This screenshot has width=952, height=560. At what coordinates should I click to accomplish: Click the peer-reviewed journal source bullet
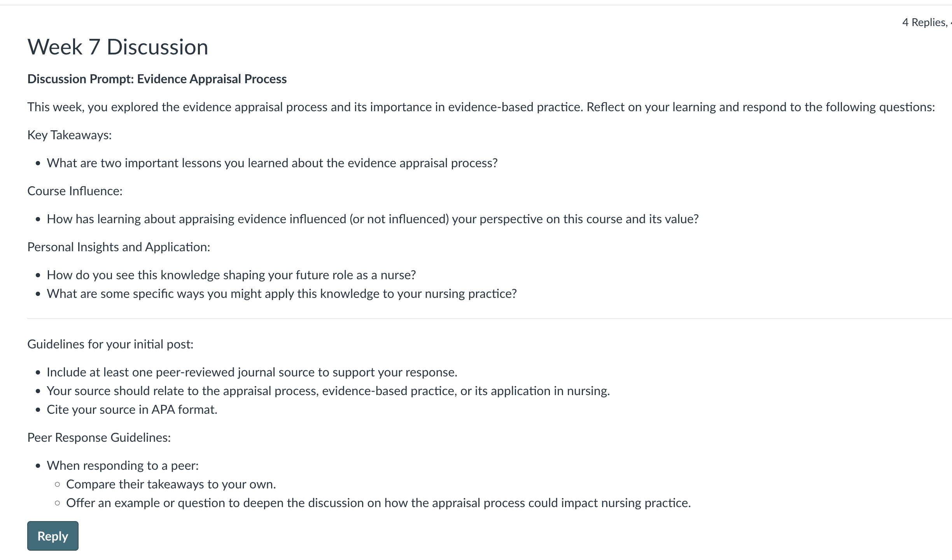tap(252, 372)
